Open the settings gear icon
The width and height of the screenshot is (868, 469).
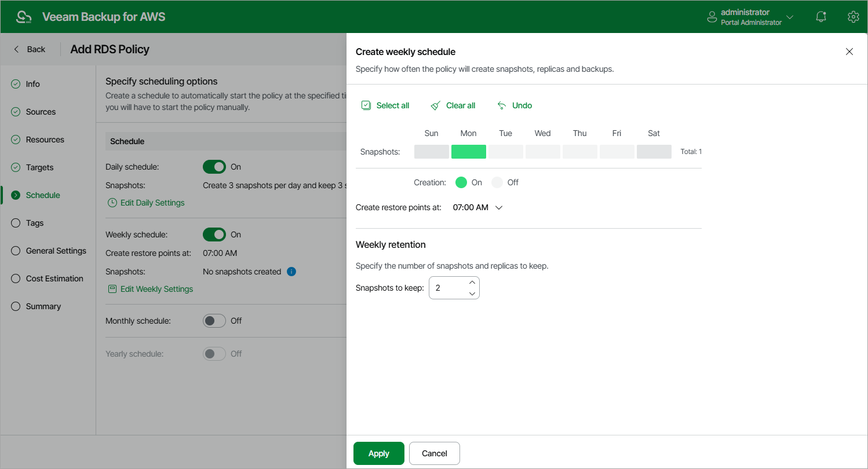pos(853,17)
